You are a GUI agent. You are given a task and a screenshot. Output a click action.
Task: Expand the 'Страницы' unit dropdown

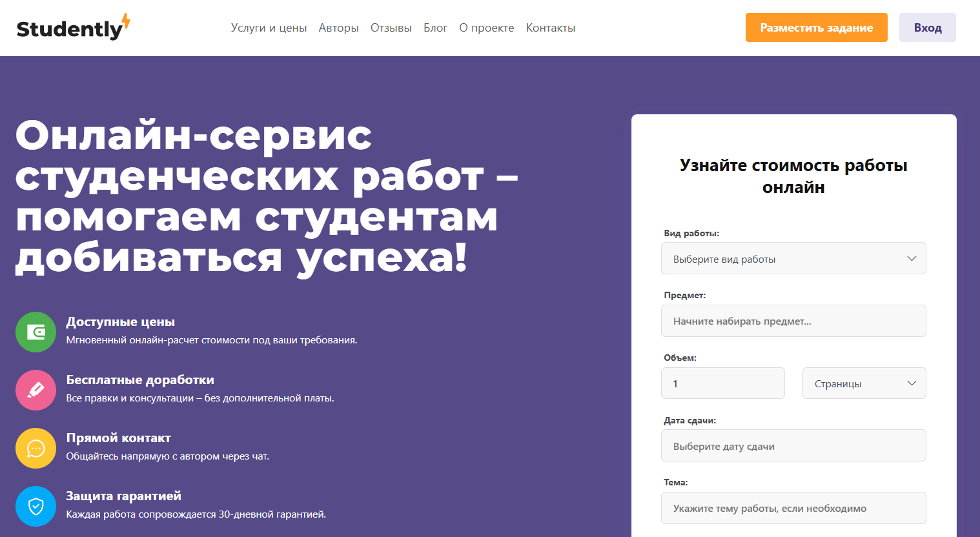point(864,383)
